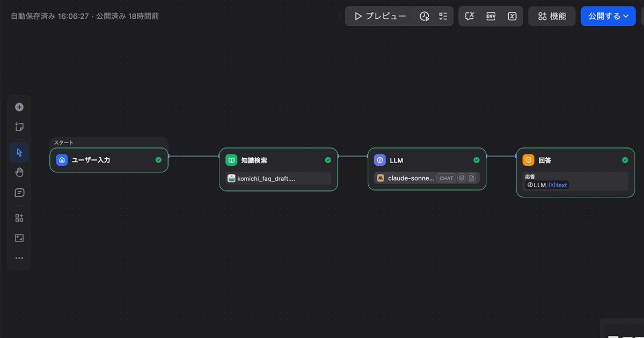Image resolution: width=644 pixels, height=338 pixels.
Task: Click the purple LLM node icon
Action: coord(380,160)
